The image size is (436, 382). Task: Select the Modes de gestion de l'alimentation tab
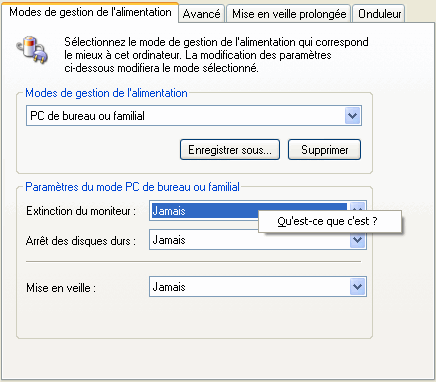[90, 12]
